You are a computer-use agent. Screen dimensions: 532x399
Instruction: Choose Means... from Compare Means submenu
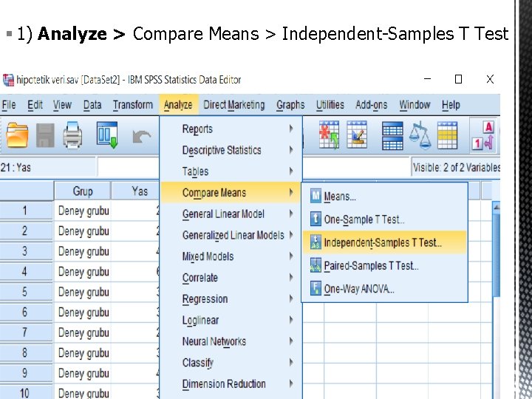384,196
